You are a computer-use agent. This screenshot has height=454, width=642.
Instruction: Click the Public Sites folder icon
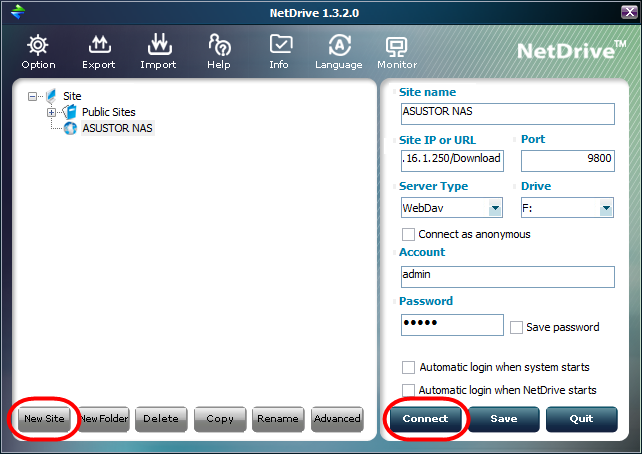70,112
